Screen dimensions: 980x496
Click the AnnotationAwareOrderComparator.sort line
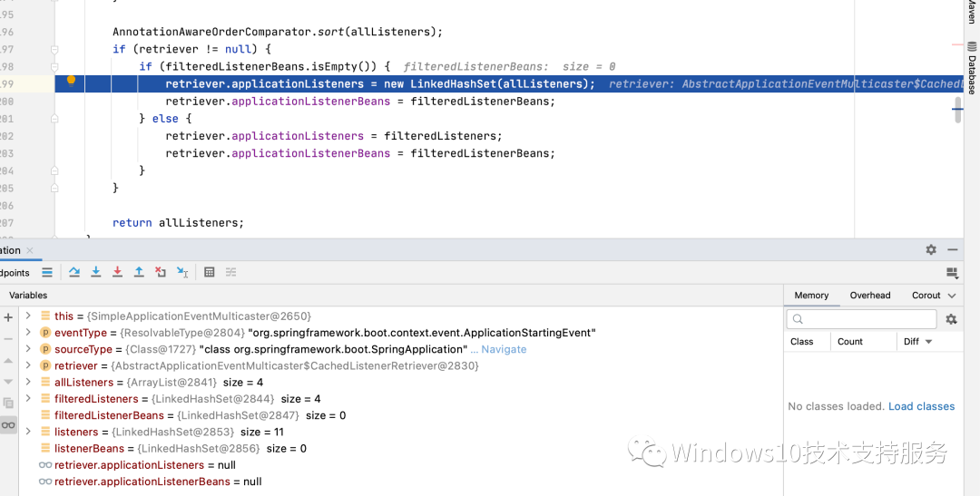point(278,32)
